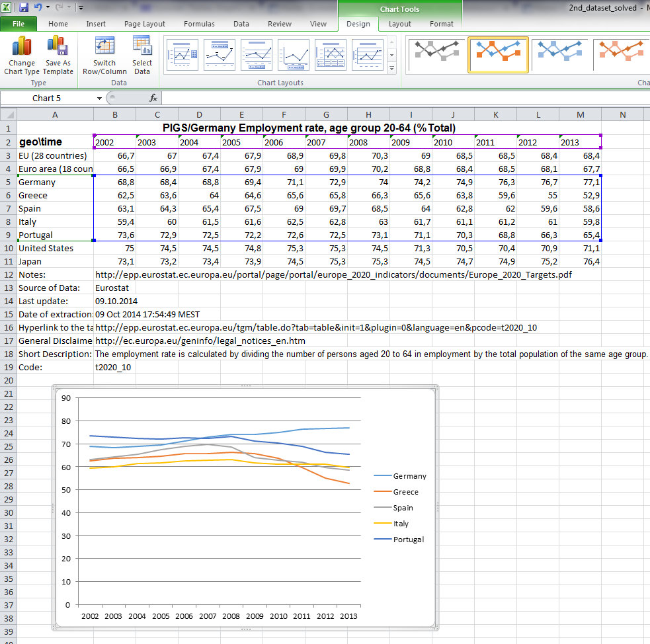This screenshot has height=644, width=650.
Task: Select row 12 header
Action: [x=9, y=275]
